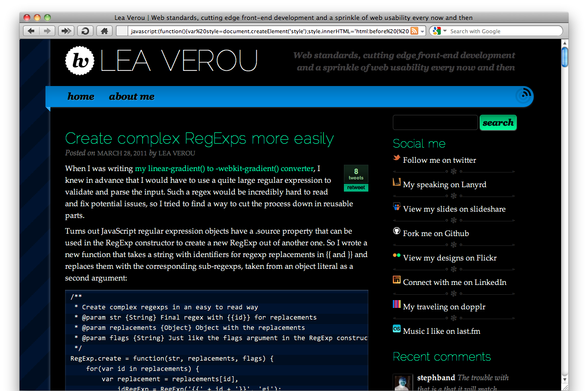Click the browser Back arrow button
Image resolution: width=588 pixels, height=391 pixels.
tap(31, 31)
